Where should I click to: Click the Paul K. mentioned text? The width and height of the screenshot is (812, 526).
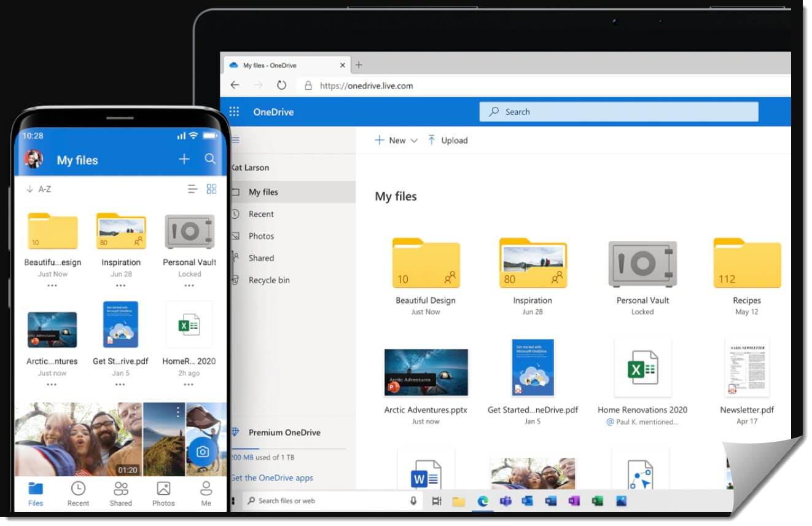point(642,422)
